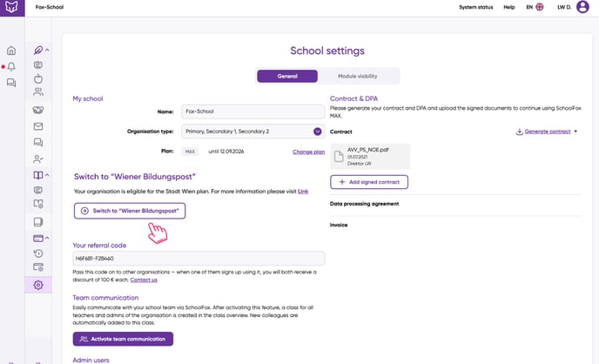Click the Your referral code heading
The width and height of the screenshot is (599, 364).
(x=99, y=246)
